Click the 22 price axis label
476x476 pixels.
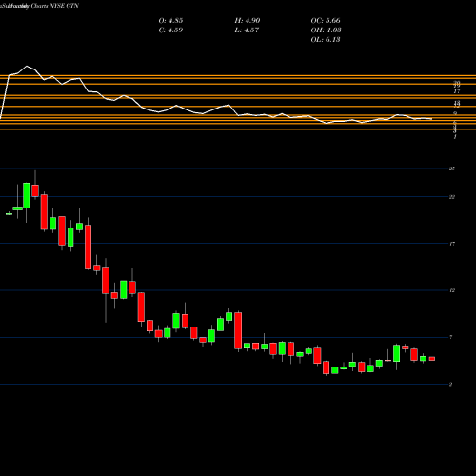[x=452, y=197]
